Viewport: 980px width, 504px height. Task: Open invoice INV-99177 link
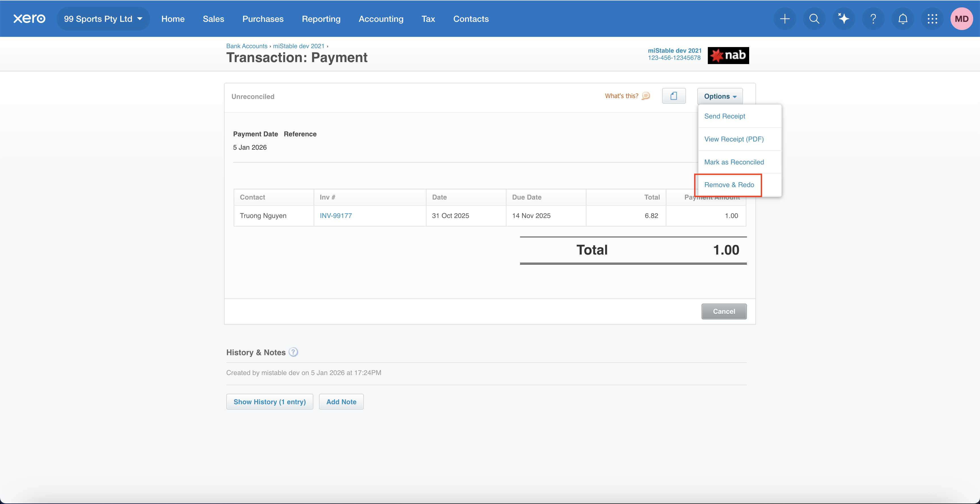tap(335, 216)
